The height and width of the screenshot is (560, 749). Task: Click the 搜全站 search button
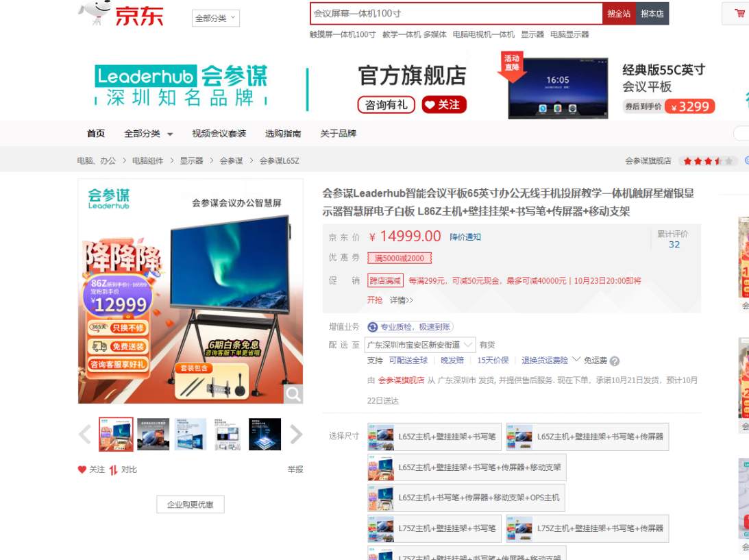619,14
